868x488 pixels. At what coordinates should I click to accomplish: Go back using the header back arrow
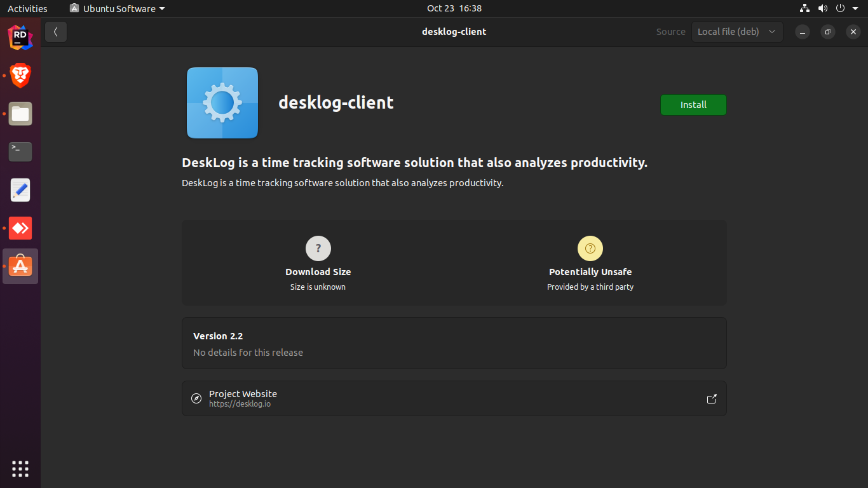(x=56, y=32)
